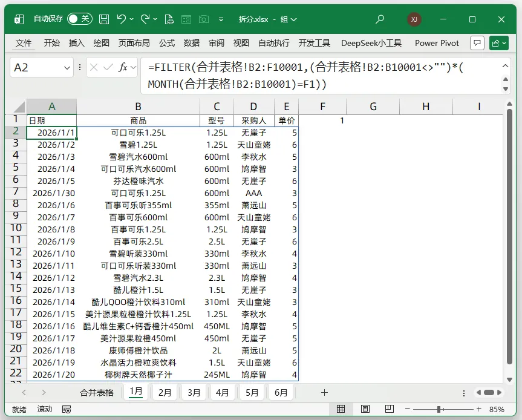
Task: Click the greyed form icon in quick access
Action: (186, 19)
